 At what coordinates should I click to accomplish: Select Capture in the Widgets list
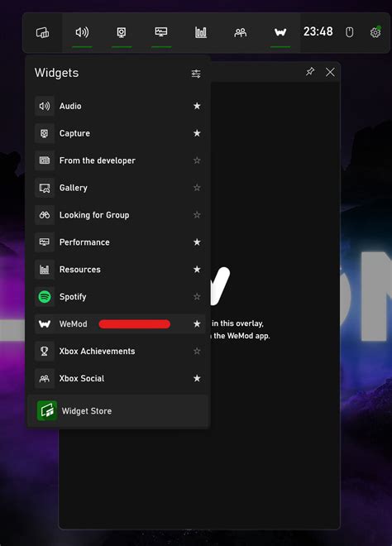[x=120, y=133]
